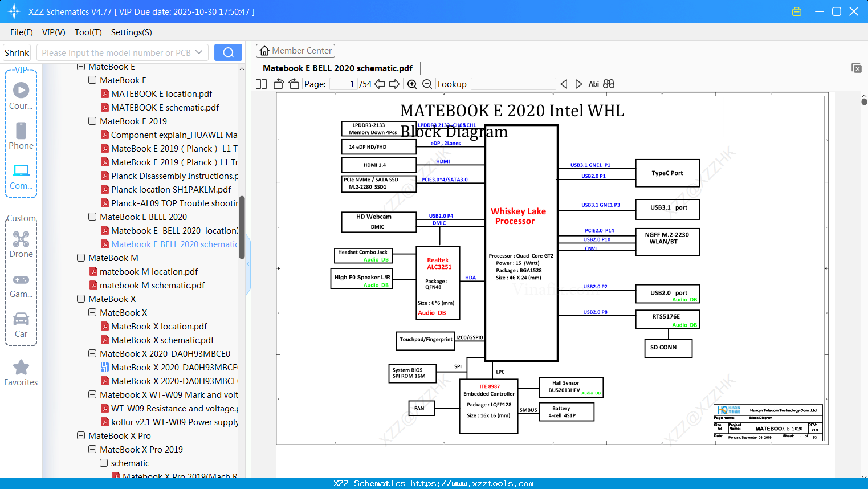Select the Car category in sidebar
The width and height of the screenshot is (868, 489).
pos(21,325)
